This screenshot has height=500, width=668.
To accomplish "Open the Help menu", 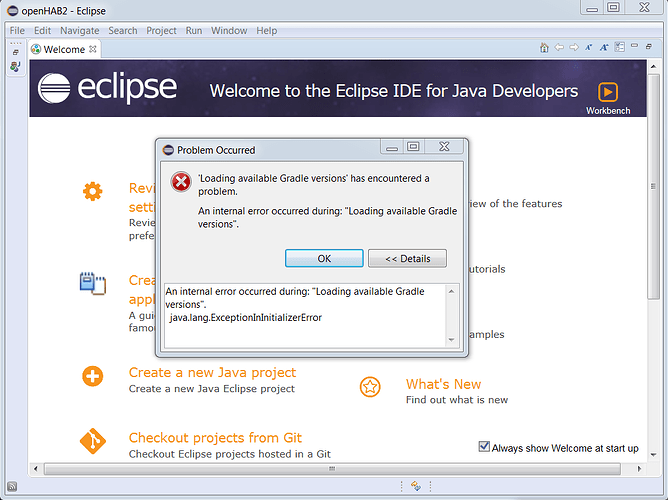I will [x=267, y=31].
